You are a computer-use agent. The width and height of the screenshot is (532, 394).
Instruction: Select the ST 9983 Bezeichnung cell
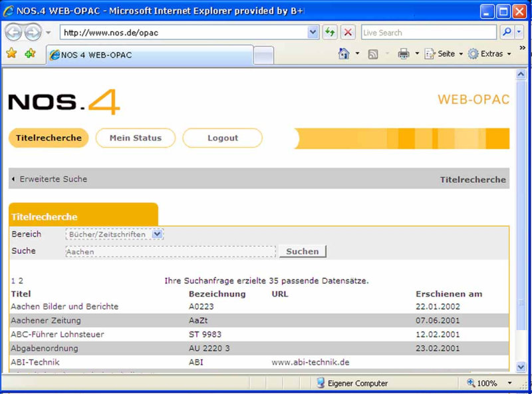pyautogui.click(x=205, y=334)
